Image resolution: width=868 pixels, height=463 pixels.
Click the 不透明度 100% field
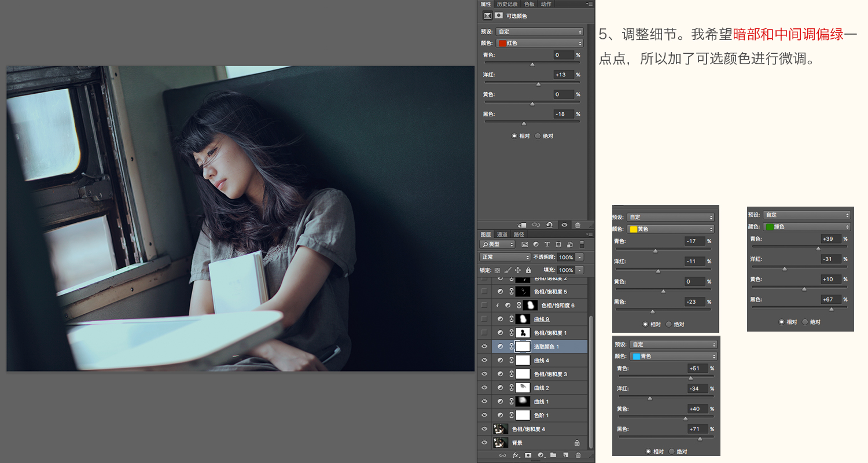pyautogui.click(x=566, y=257)
